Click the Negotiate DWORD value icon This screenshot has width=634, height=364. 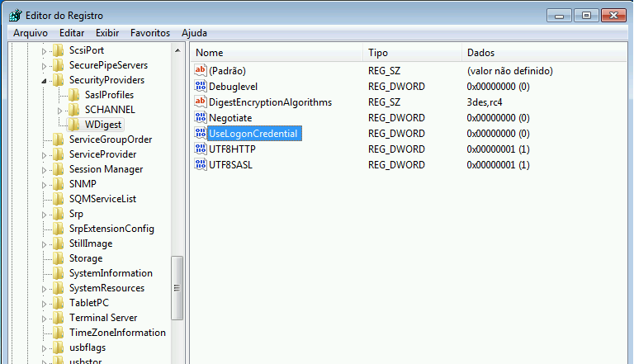click(200, 118)
